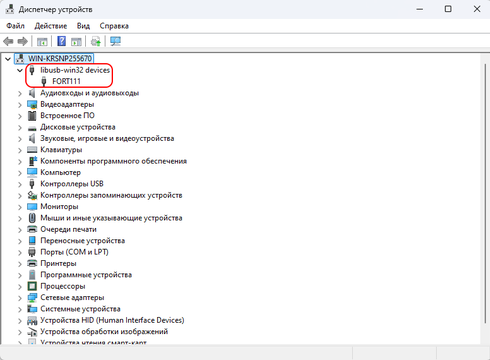Click the vertical scrollbar of the device tree
Image resolution: width=490 pixels, height=360 pixels.
click(485, 193)
